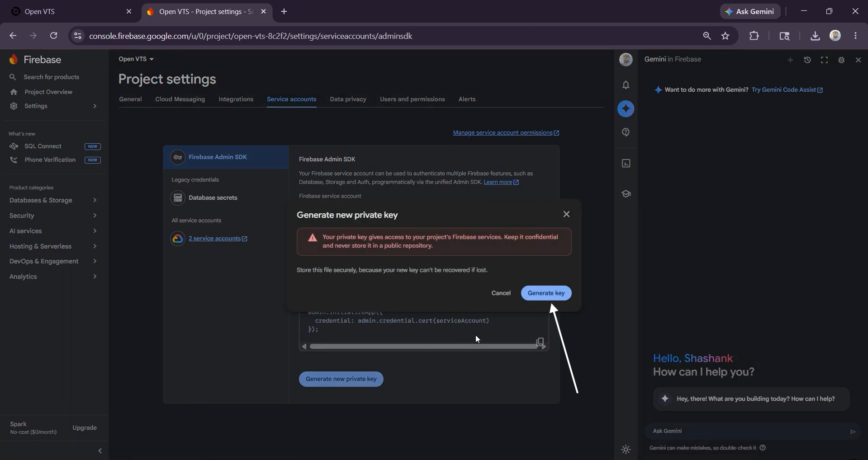868x460 pixels.
Task: Click the user profile avatar in side rail
Action: click(x=626, y=60)
